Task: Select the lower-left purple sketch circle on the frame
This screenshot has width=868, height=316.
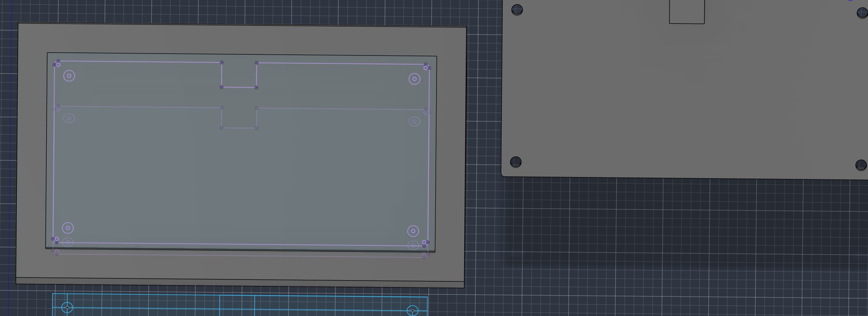Action: point(68,228)
